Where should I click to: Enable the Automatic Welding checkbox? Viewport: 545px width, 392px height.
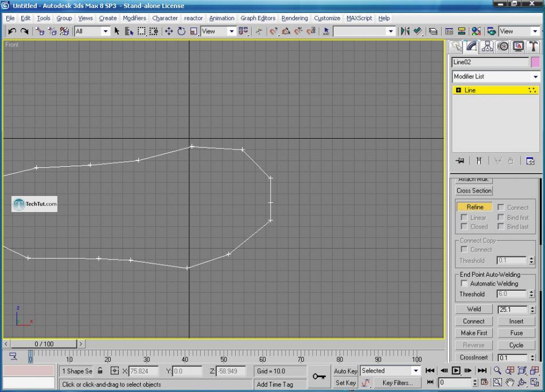tap(464, 284)
